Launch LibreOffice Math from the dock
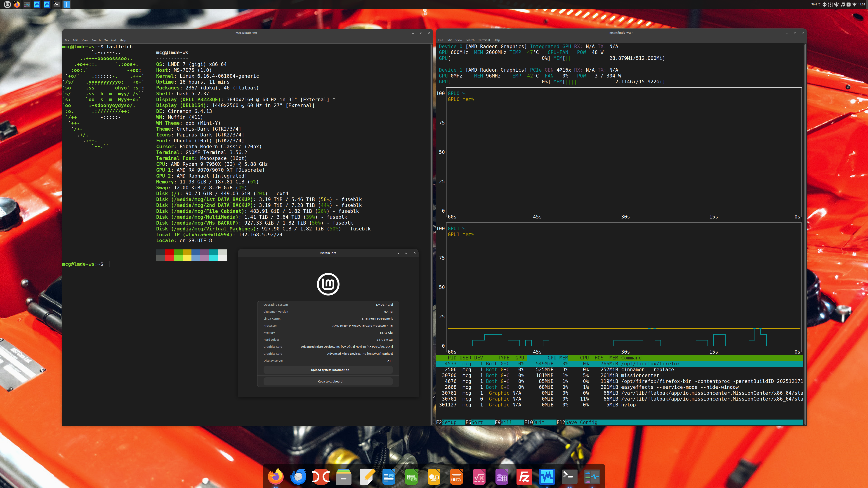868x488 pixels. tap(479, 476)
